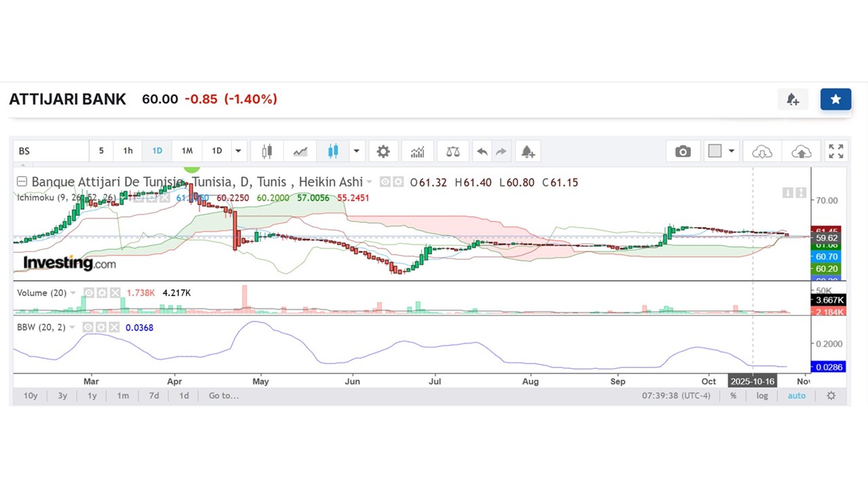868x488 pixels.
Task: Expand the time interval dropdown arrow beside 1D
Action: (238, 151)
